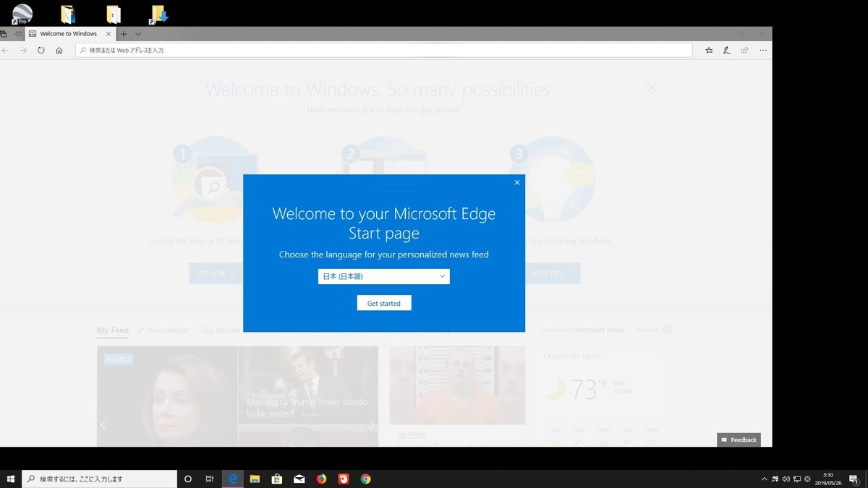Click the Hide Feed link
This screenshot has width=868, height=488.
click(647, 330)
